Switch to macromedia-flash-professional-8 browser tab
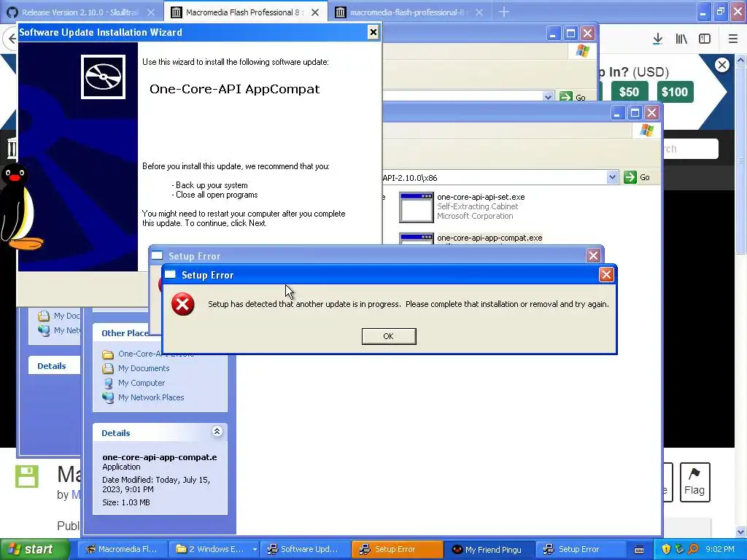The height and width of the screenshot is (560, 747). click(408, 12)
